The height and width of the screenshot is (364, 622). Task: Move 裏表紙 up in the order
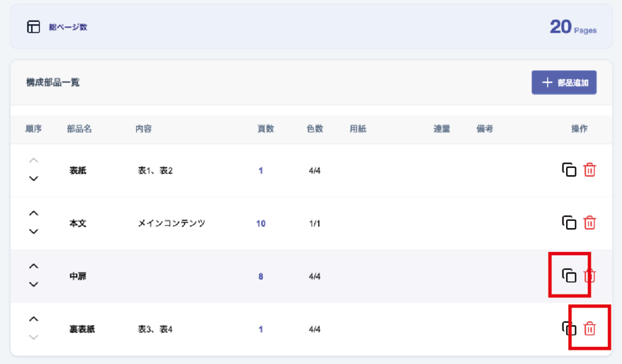click(34, 319)
